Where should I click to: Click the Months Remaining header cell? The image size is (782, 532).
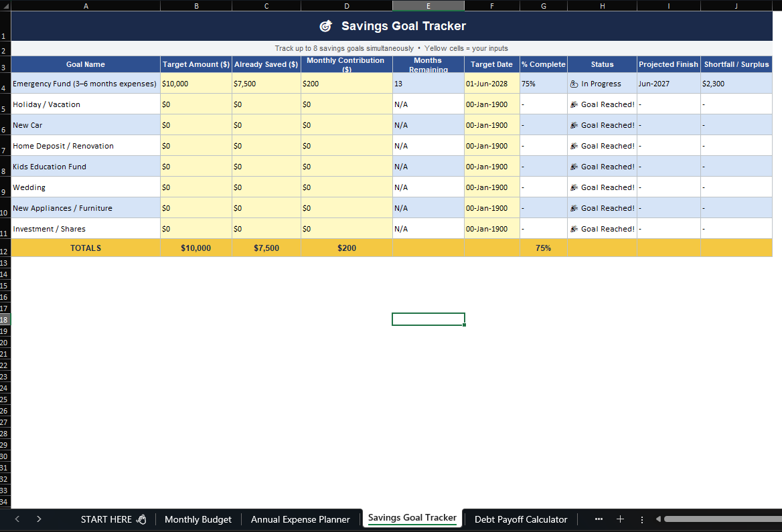(428, 64)
